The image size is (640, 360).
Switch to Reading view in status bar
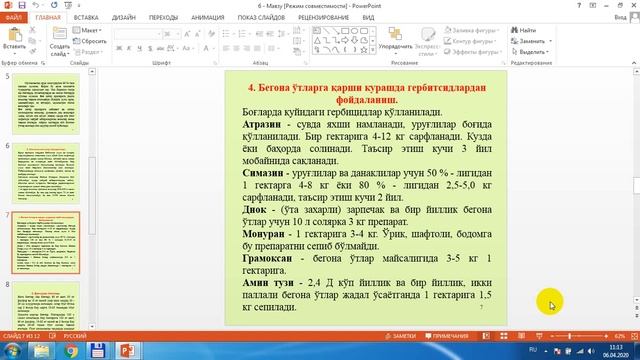(521, 336)
